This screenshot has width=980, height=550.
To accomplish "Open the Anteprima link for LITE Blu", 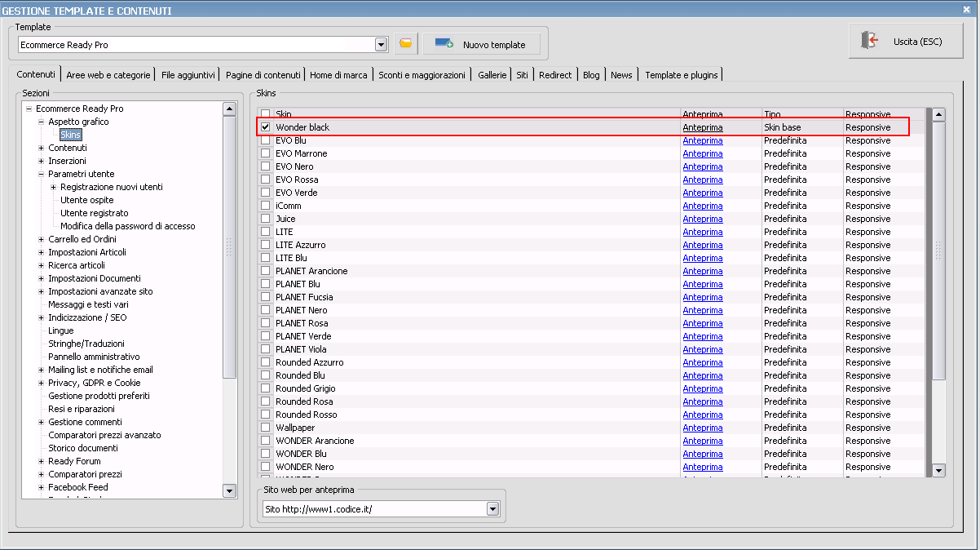I will [703, 258].
